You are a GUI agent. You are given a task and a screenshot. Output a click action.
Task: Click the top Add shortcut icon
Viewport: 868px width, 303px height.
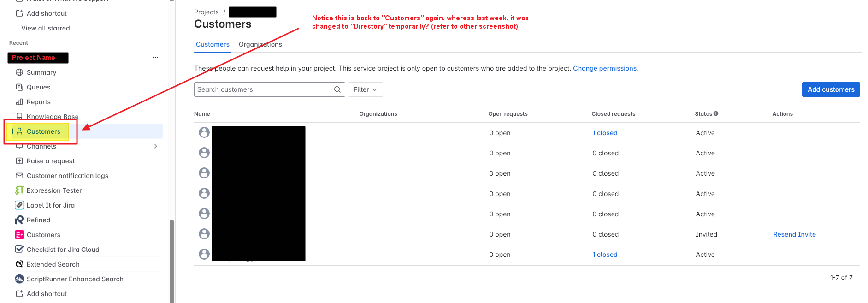19,13
